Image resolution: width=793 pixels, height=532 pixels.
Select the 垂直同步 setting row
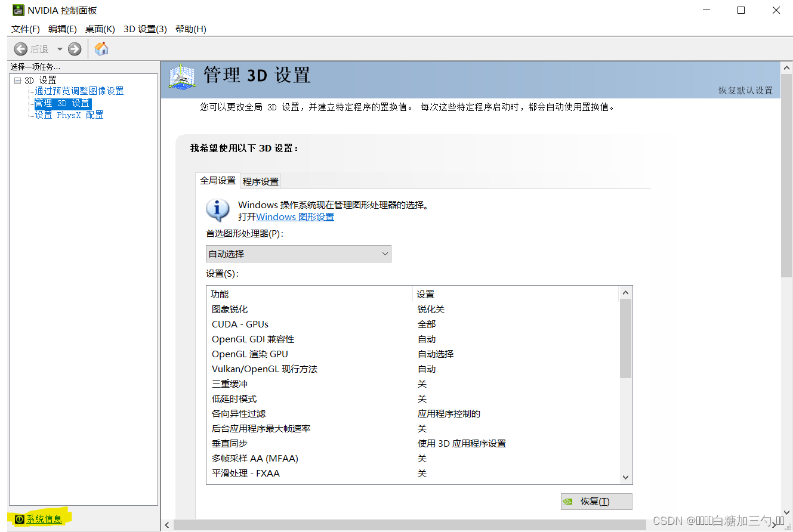414,444
